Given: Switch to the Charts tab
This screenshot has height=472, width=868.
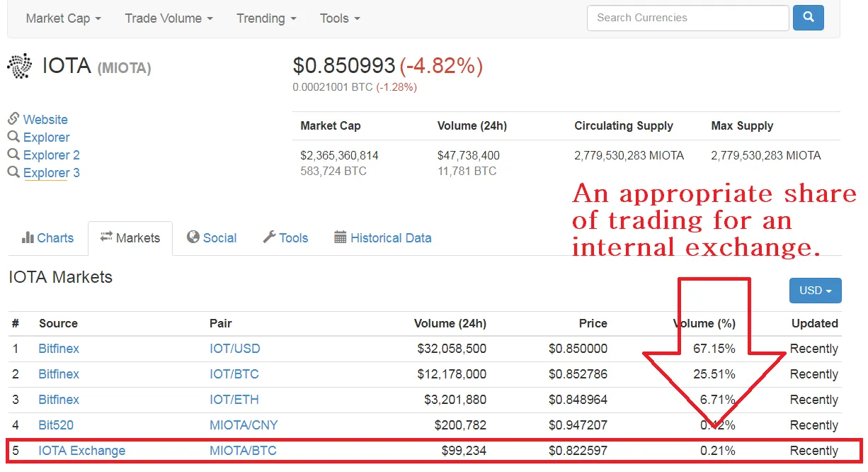Looking at the screenshot, I should click(47, 238).
